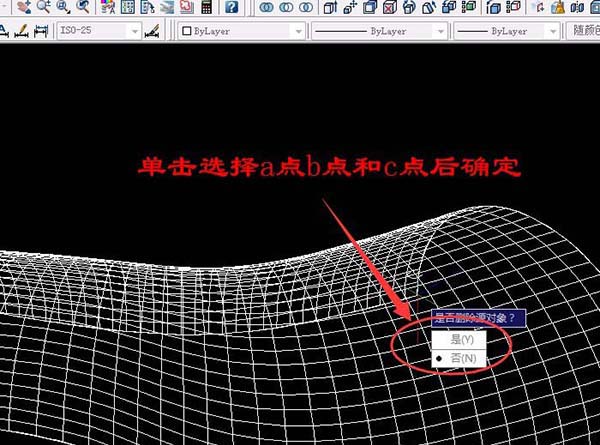Select the Rotate Faces tool
The width and height of the screenshot is (600, 445).
pos(409,7)
